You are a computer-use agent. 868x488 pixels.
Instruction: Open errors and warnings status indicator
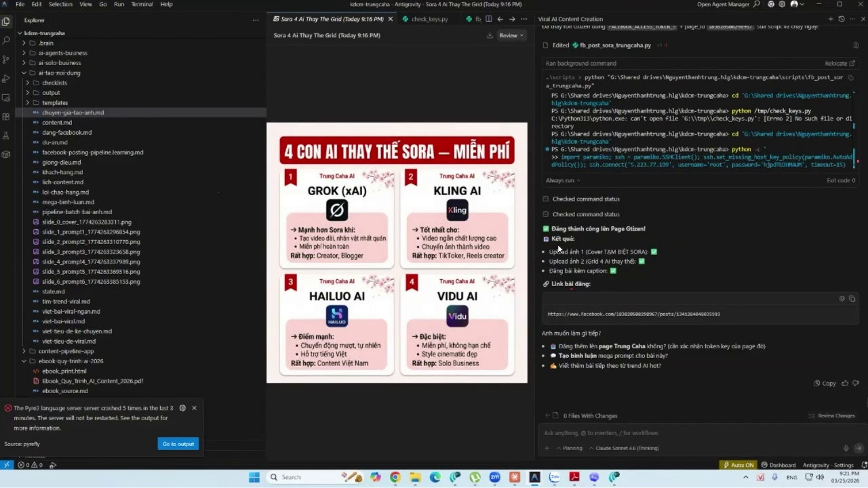(30, 465)
